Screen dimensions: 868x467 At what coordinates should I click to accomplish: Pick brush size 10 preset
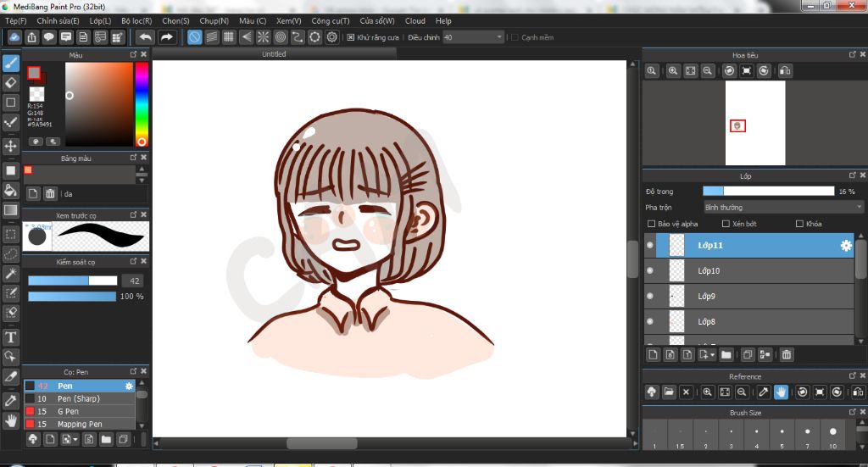click(832, 435)
